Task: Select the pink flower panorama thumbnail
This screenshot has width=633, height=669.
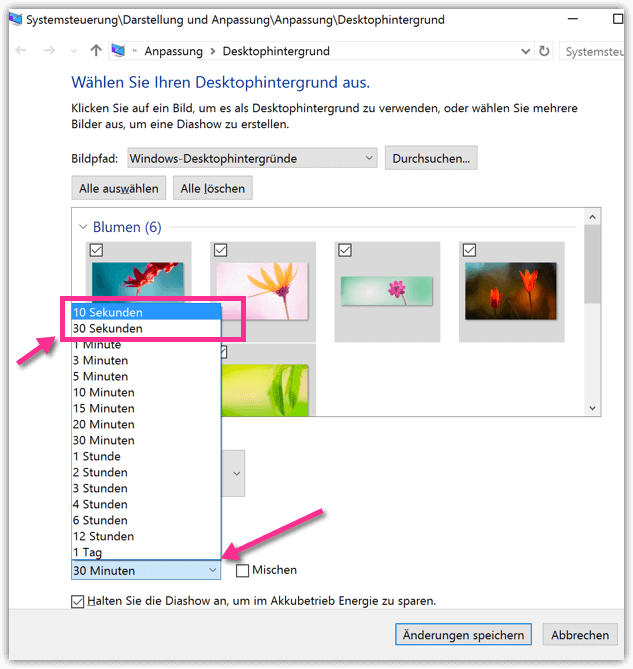Action: [387, 291]
